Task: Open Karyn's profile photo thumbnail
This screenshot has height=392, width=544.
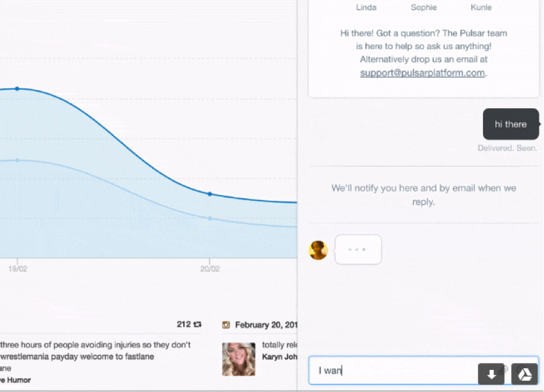Action: 238,359
